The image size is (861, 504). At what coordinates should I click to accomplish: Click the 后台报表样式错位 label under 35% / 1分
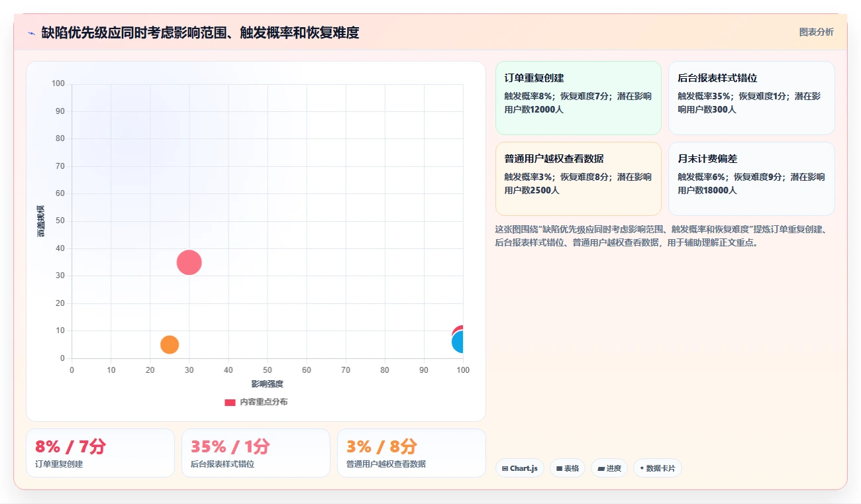(223, 464)
